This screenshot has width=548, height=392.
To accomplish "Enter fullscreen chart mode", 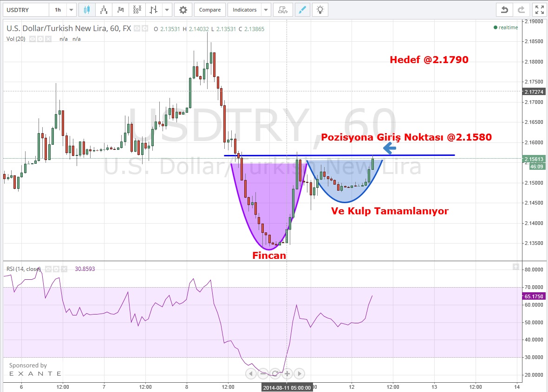I will pos(539,10).
